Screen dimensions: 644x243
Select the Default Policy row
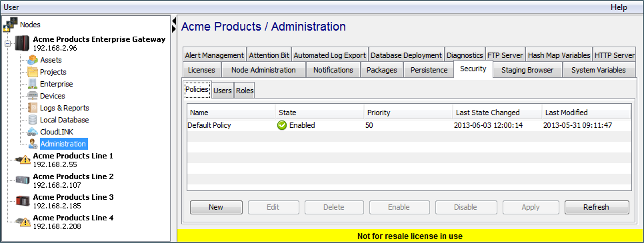pos(409,126)
